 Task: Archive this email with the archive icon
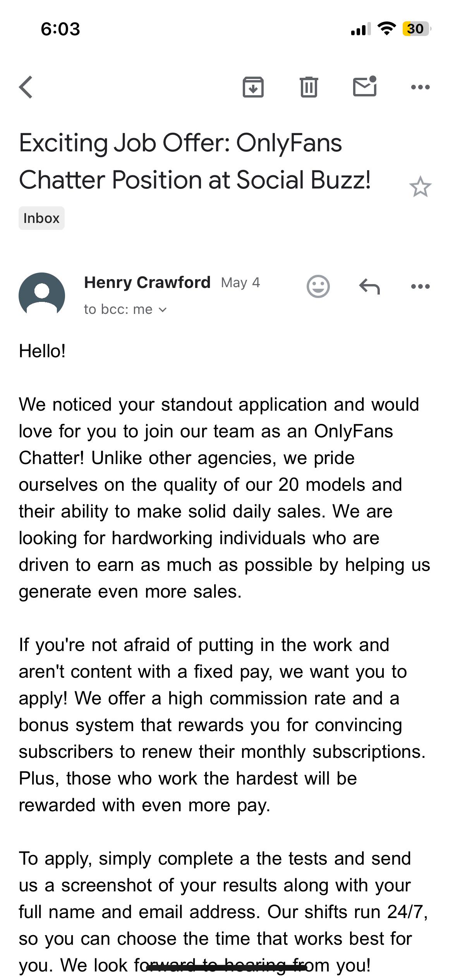pos(253,87)
